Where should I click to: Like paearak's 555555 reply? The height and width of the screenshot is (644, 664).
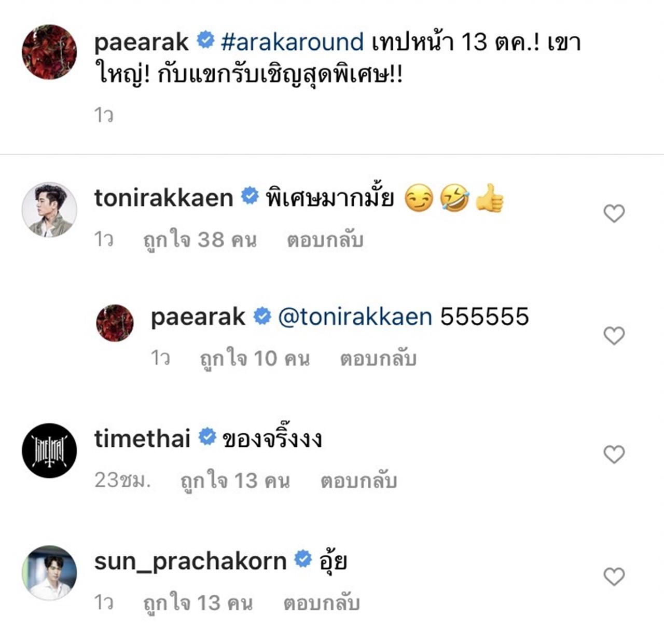tap(614, 336)
